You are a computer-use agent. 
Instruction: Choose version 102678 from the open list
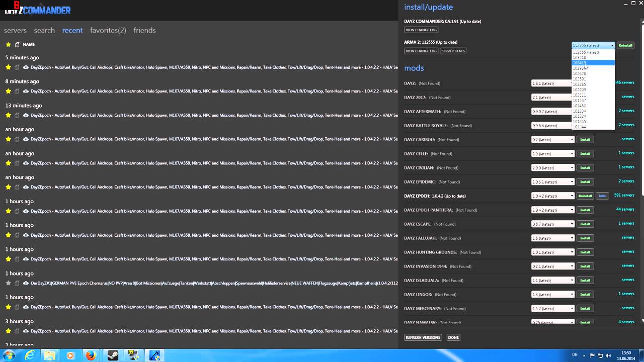593,73
